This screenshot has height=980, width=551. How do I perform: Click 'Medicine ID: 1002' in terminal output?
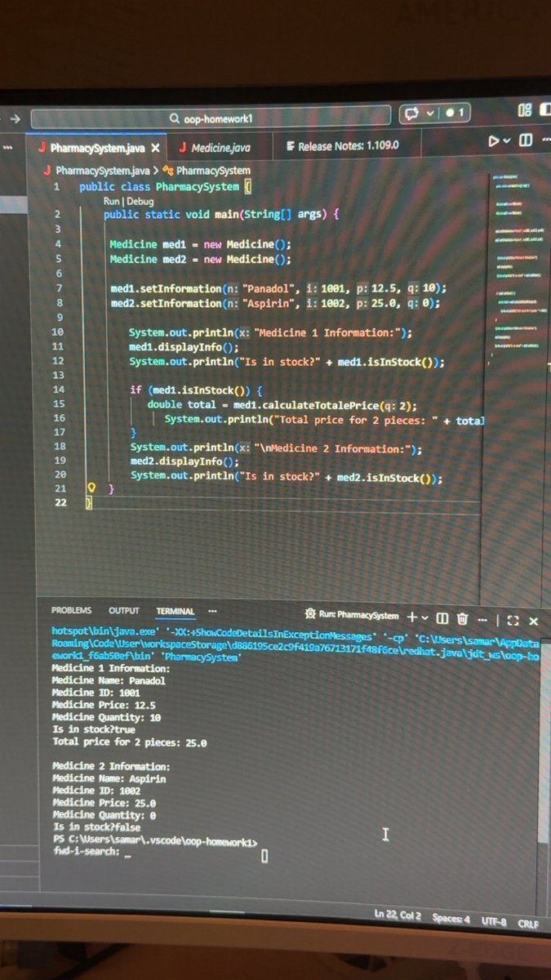(x=96, y=791)
